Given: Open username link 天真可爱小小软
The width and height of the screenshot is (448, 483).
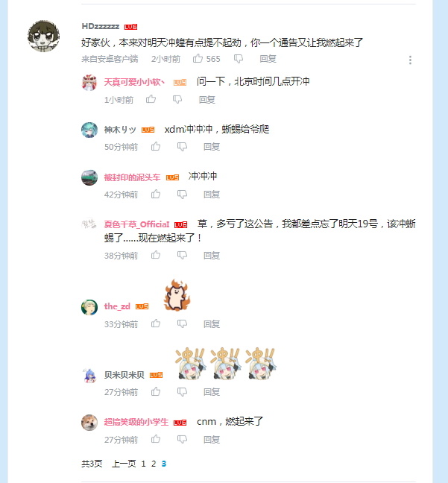Looking at the screenshot, I should (134, 82).
